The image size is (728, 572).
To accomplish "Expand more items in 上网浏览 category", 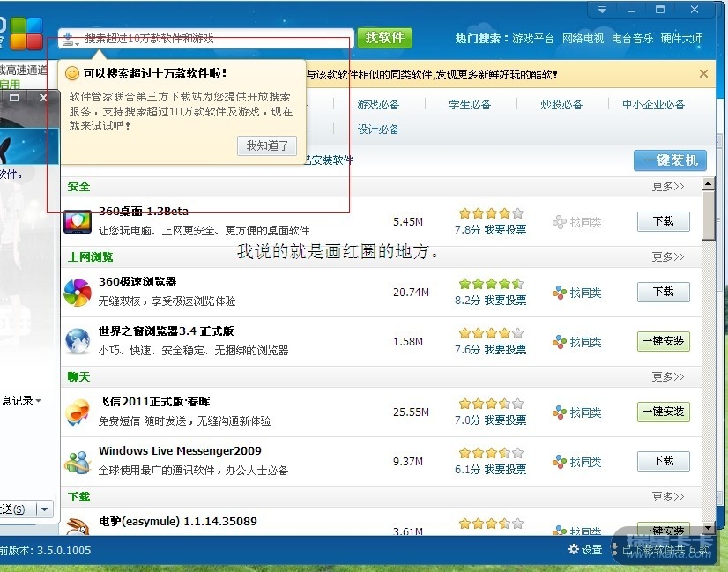I will click(668, 256).
